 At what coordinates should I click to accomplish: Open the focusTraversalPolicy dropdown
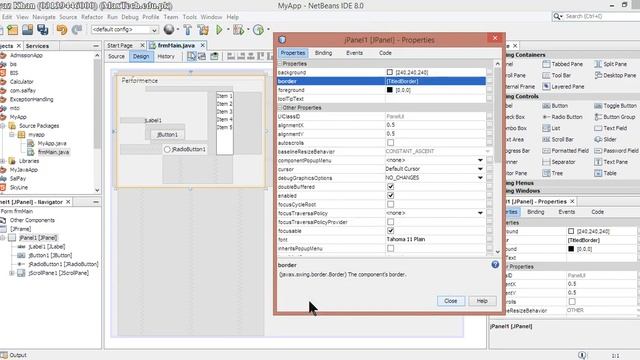(480, 213)
